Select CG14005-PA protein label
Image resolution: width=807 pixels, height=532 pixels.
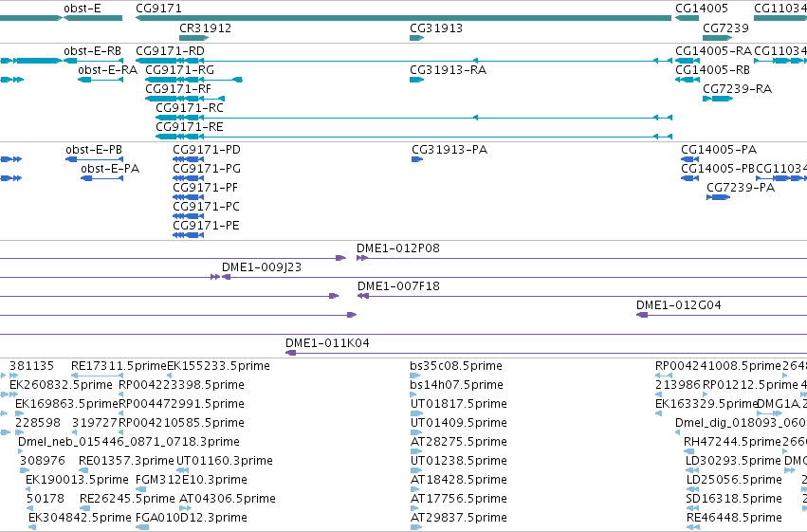click(x=719, y=150)
